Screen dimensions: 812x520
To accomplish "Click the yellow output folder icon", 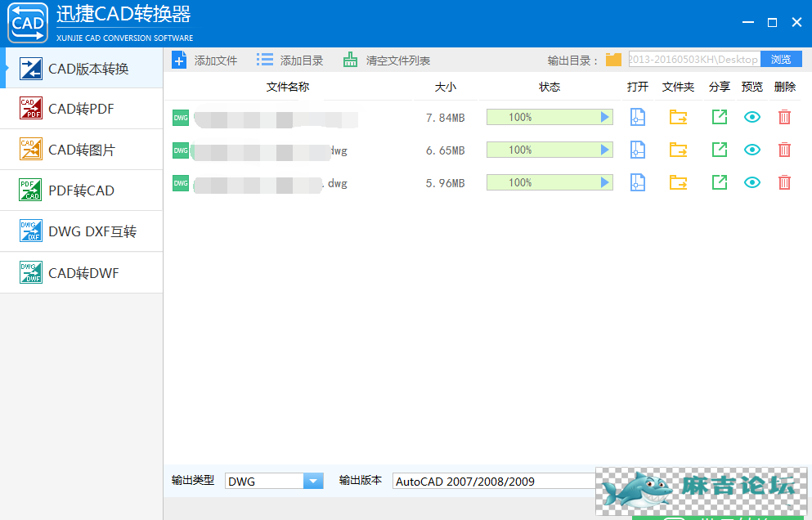I will tap(613, 60).
